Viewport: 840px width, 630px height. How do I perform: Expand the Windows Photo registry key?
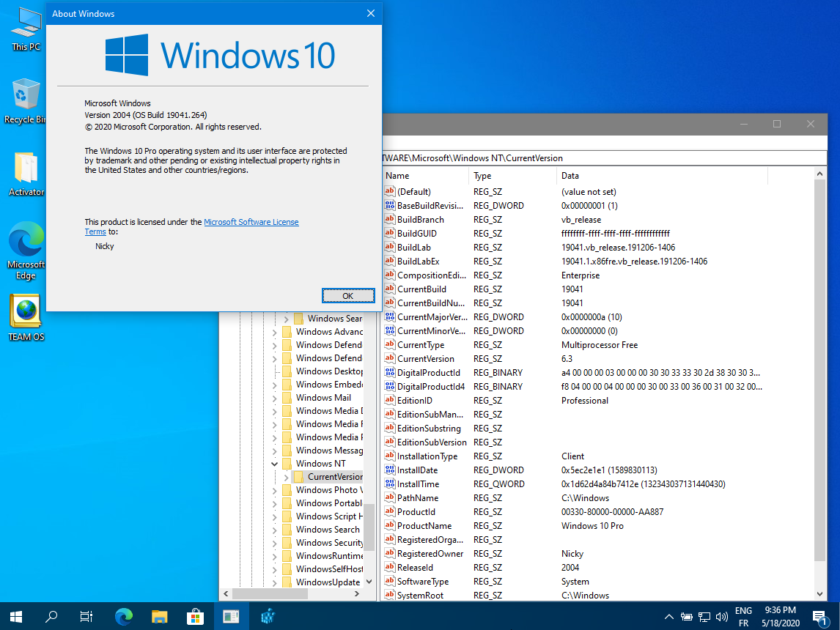click(x=274, y=490)
